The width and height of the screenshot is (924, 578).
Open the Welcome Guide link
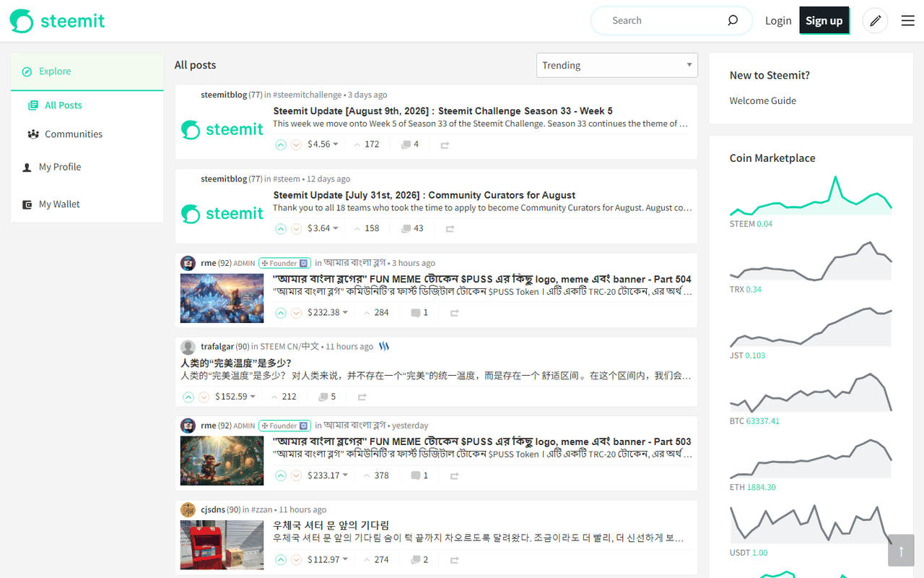coord(763,101)
